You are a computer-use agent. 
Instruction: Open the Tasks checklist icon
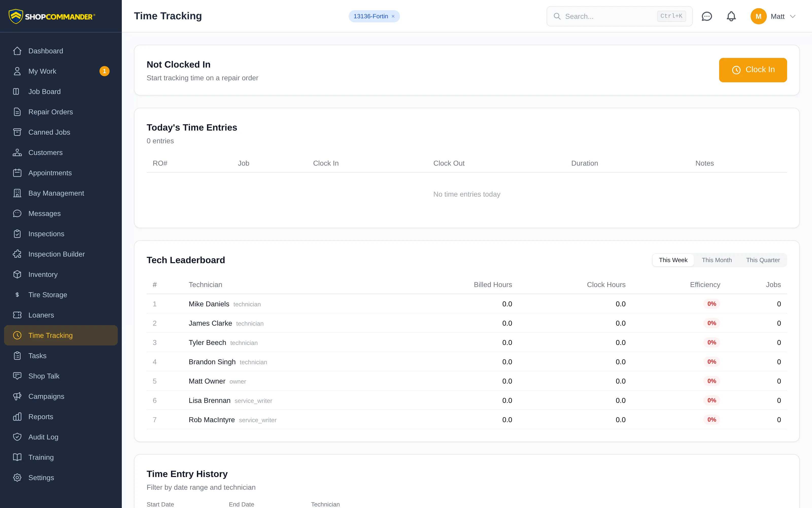(x=17, y=356)
